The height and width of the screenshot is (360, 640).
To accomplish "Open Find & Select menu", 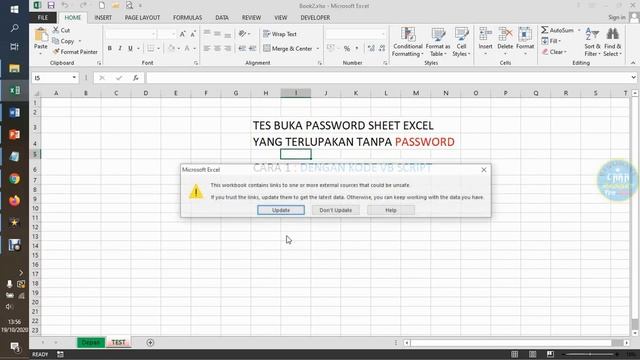I will [x=613, y=42].
